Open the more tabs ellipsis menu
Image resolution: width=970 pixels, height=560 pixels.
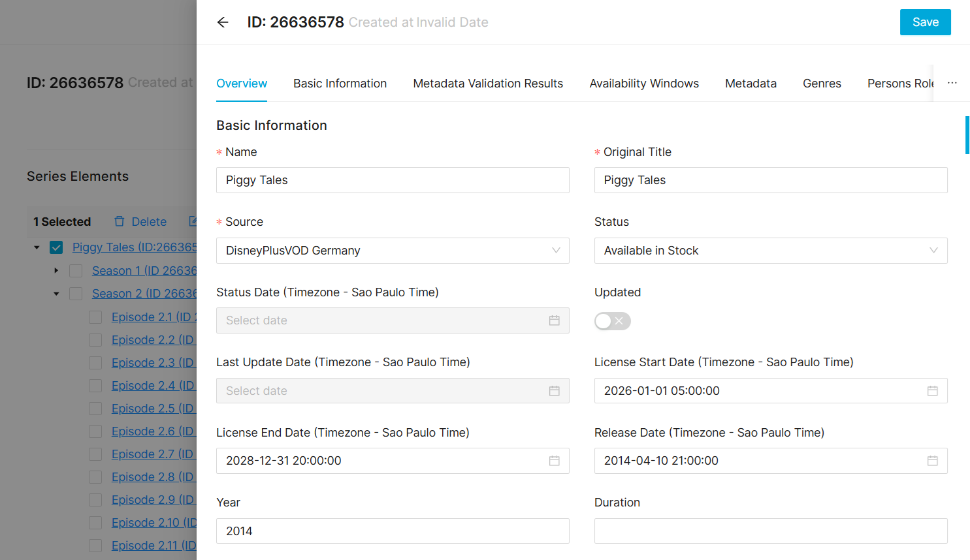click(952, 83)
